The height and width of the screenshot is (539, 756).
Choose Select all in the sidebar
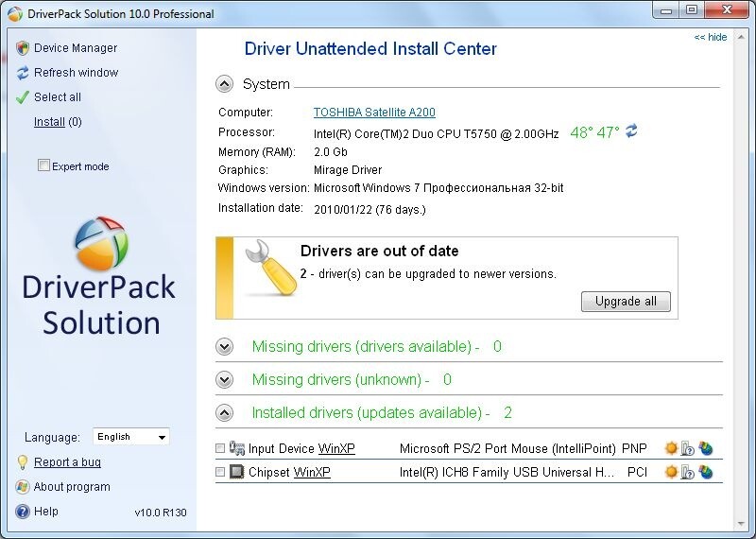58,97
